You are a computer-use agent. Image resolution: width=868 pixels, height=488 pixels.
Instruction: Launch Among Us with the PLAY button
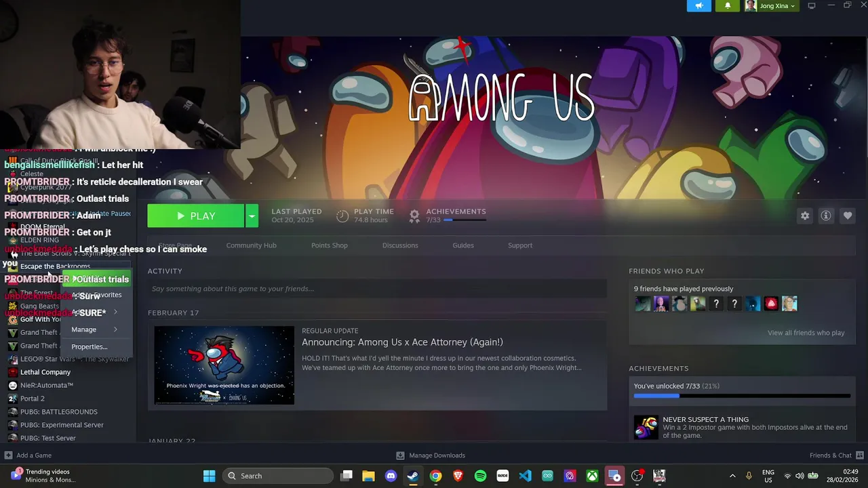point(196,216)
